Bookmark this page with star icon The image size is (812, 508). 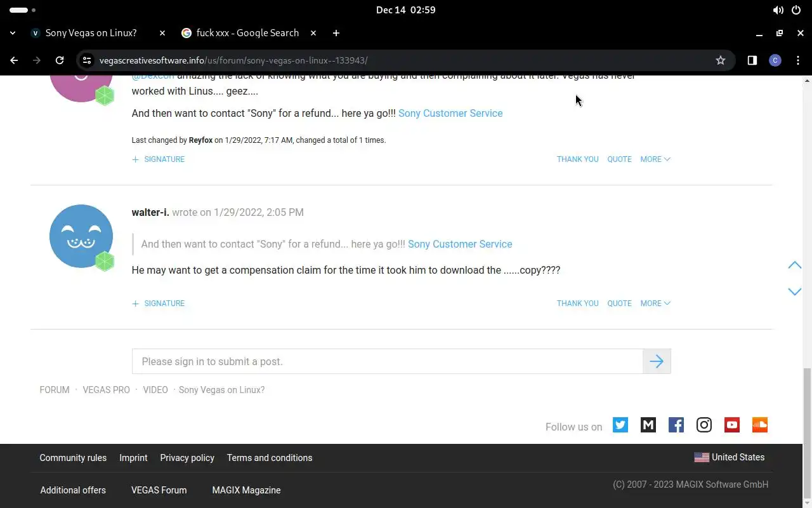[x=721, y=60]
